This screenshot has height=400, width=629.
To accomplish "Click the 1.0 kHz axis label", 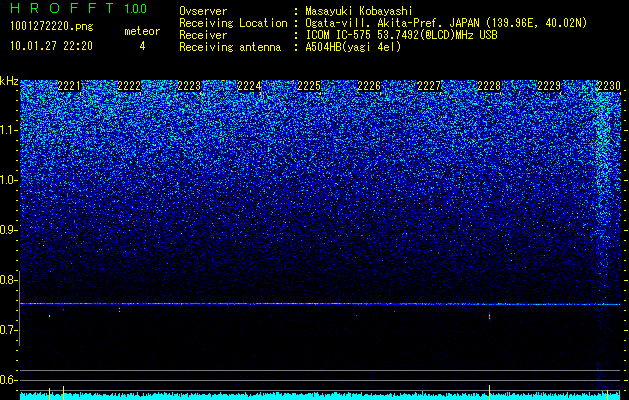I will click(x=8, y=180).
